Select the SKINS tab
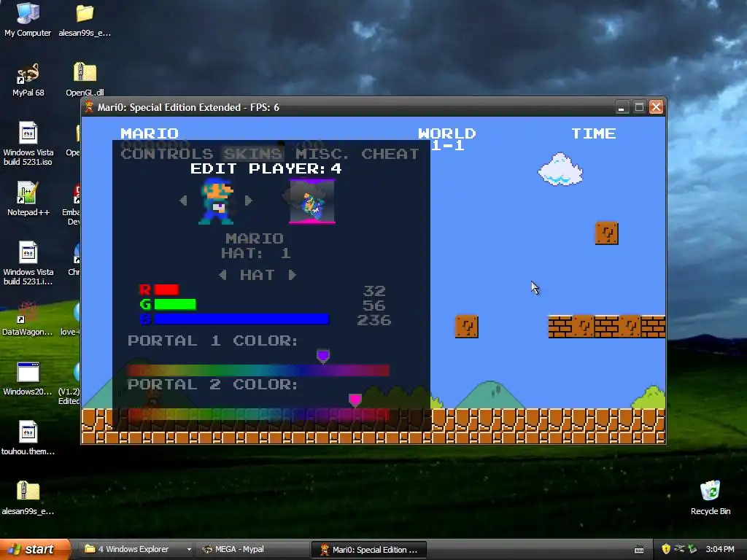The width and height of the screenshot is (747, 560). pos(253,154)
